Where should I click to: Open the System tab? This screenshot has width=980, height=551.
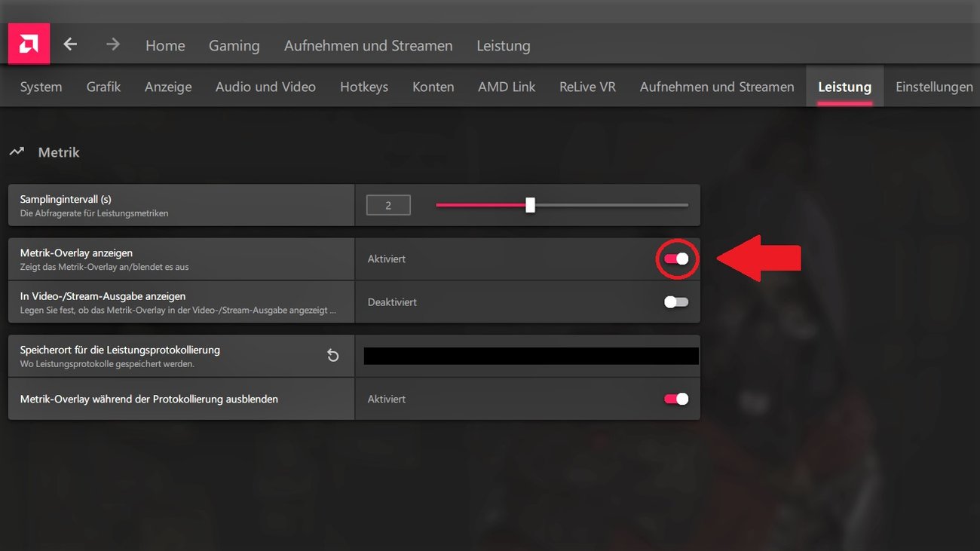coord(41,87)
